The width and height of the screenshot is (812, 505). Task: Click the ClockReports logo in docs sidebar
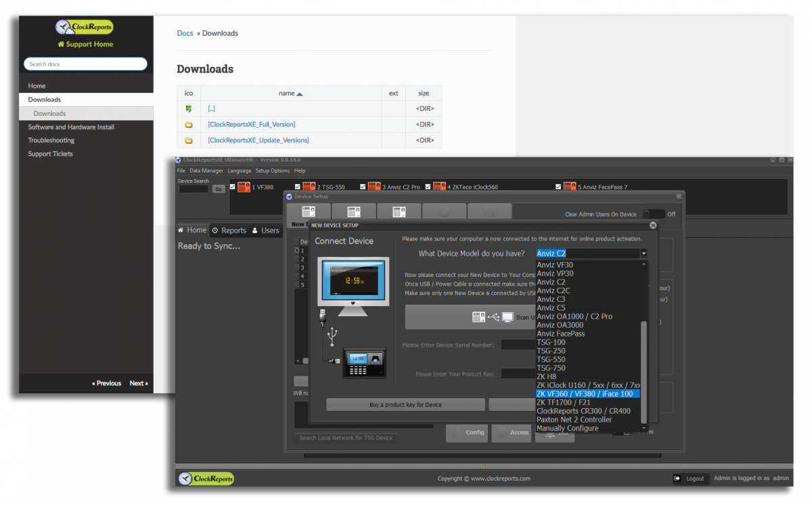pos(85,27)
